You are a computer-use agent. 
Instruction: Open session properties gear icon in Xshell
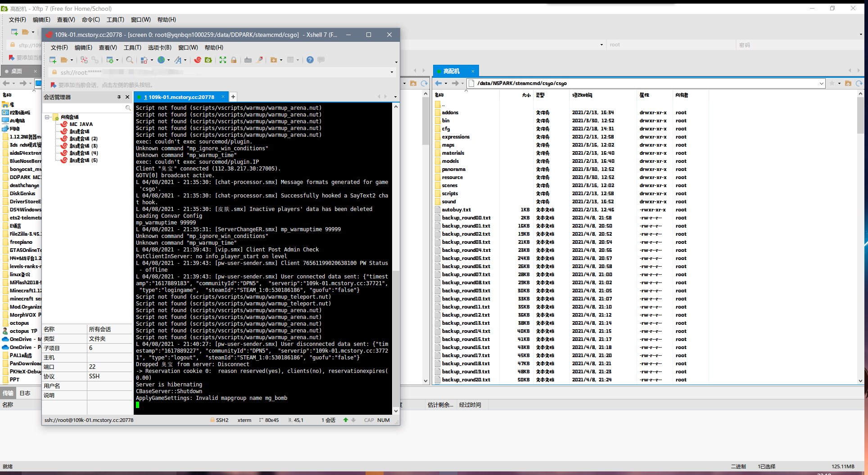click(x=109, y=60)
